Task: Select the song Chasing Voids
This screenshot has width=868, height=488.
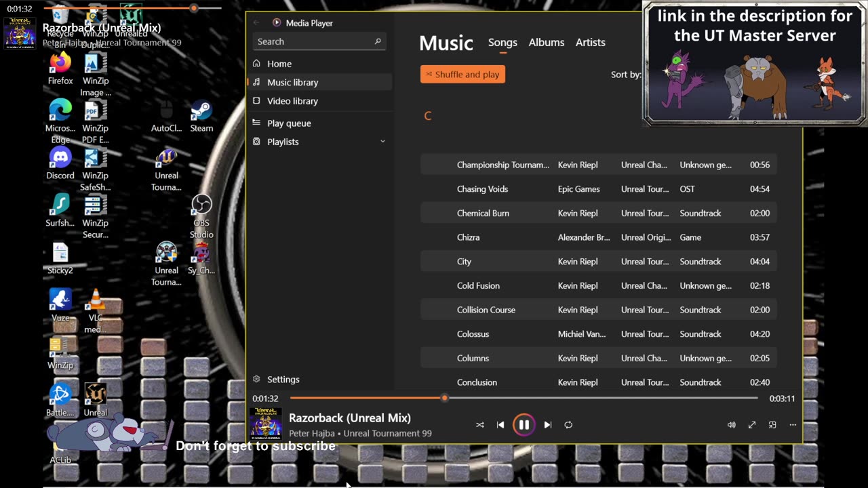Action: tap(599, 189)
